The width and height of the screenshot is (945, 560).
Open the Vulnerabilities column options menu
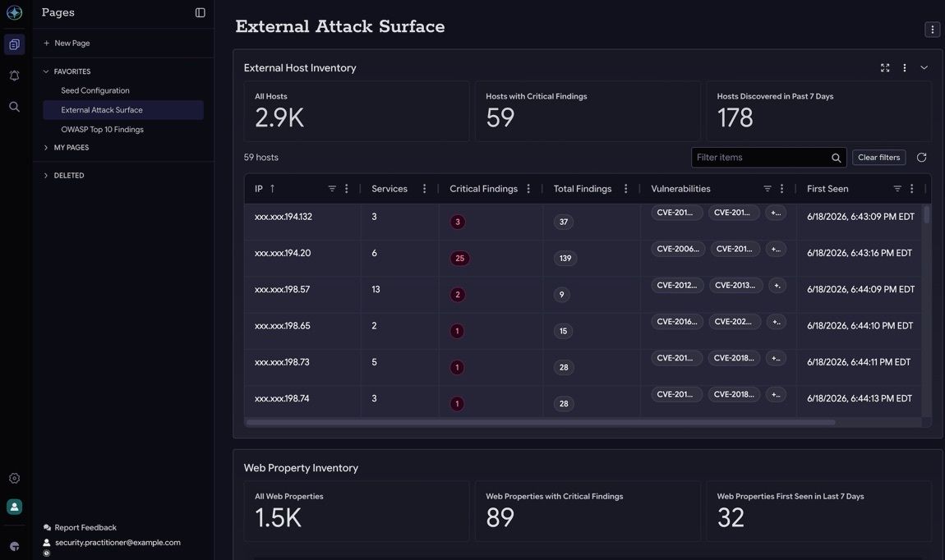(781, 189)
